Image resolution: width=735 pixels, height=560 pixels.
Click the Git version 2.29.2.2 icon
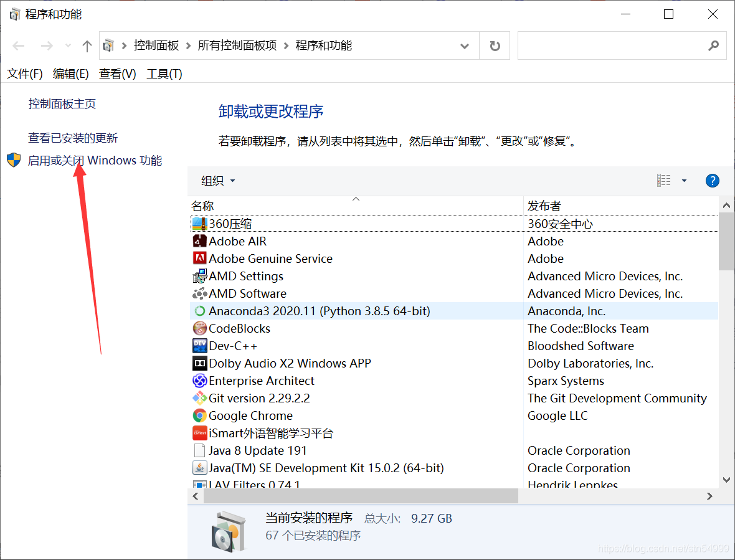200,398
